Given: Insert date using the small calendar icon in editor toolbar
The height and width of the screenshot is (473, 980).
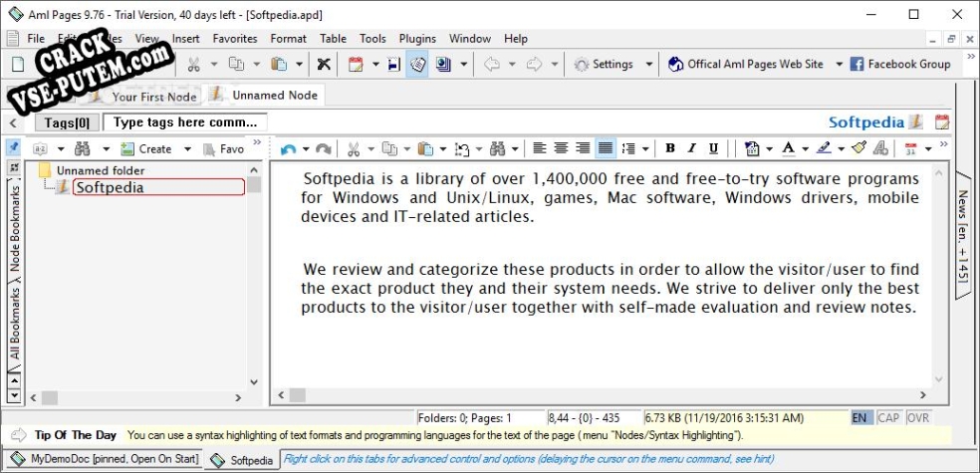Looking at the screenshot, I should pyautogui.click(x=910, y=148).
